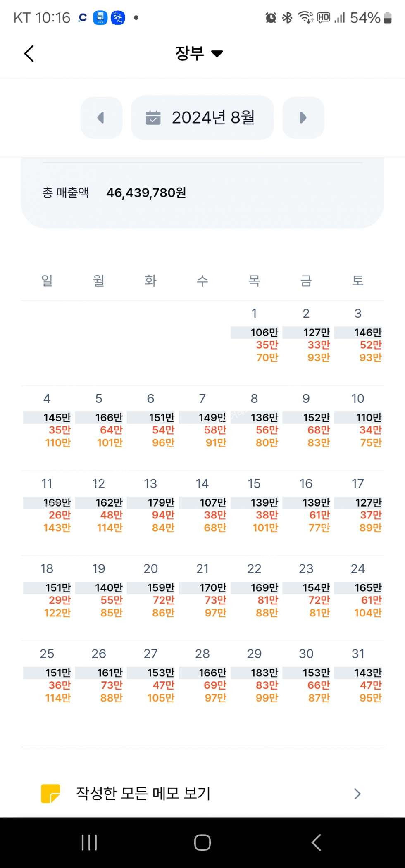405x868 pixels.
Task: Tap the calendar icon beside 2024년 8월
Action: [x=153, y=118]
